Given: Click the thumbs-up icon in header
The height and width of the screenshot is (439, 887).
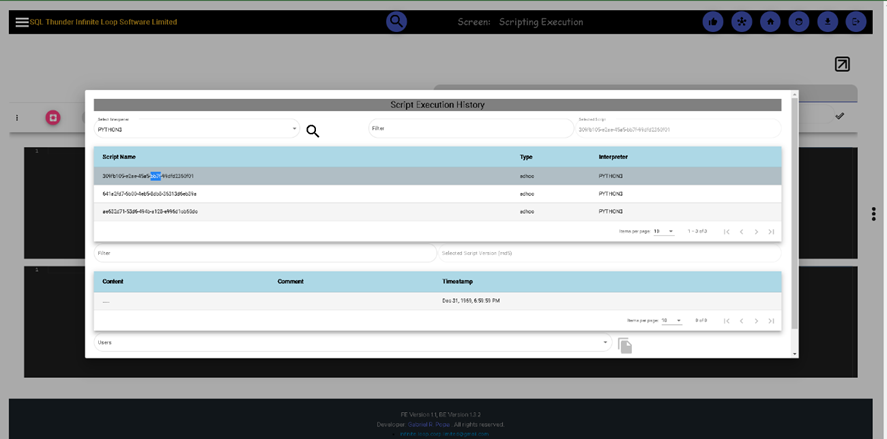Looking at the screenshot, I should coord(713,22).
